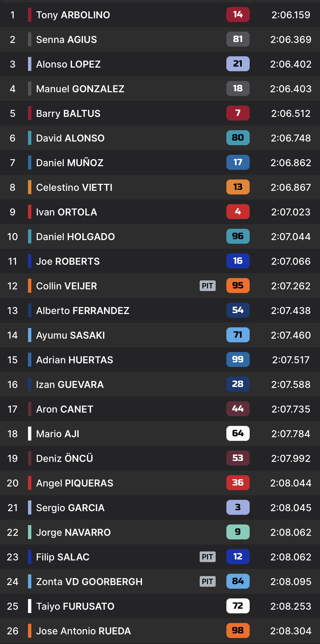Click Jorge Navarro's green number 9 badge
320x644 pixels.
click(x=238, y=532)
